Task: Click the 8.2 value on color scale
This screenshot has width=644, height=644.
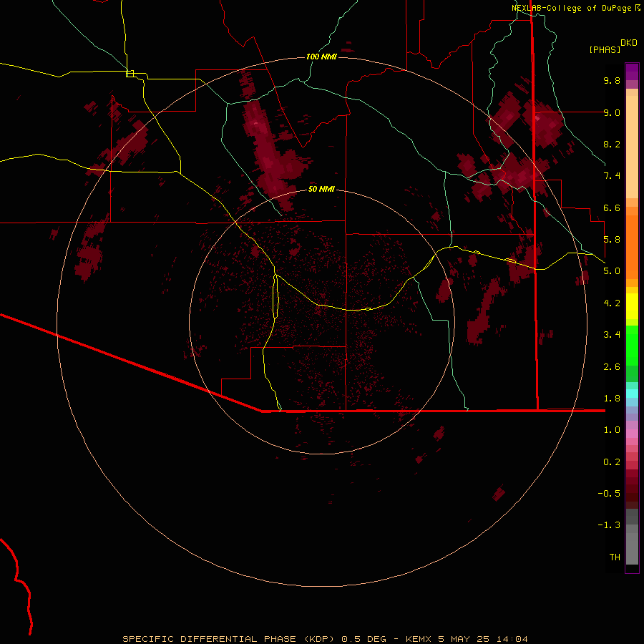Action: (612, 144)
